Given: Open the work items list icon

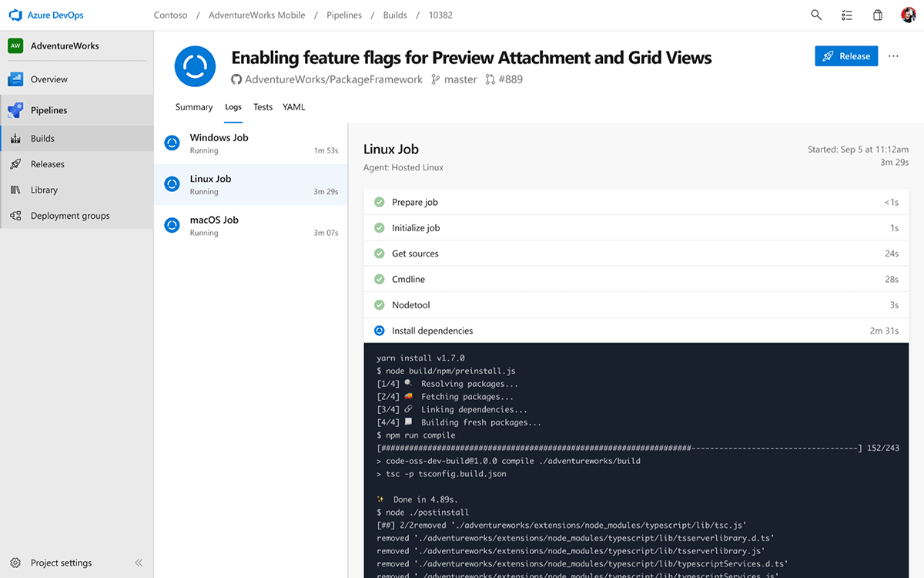Looking at the screenshot, I should (x=847, y=15).
